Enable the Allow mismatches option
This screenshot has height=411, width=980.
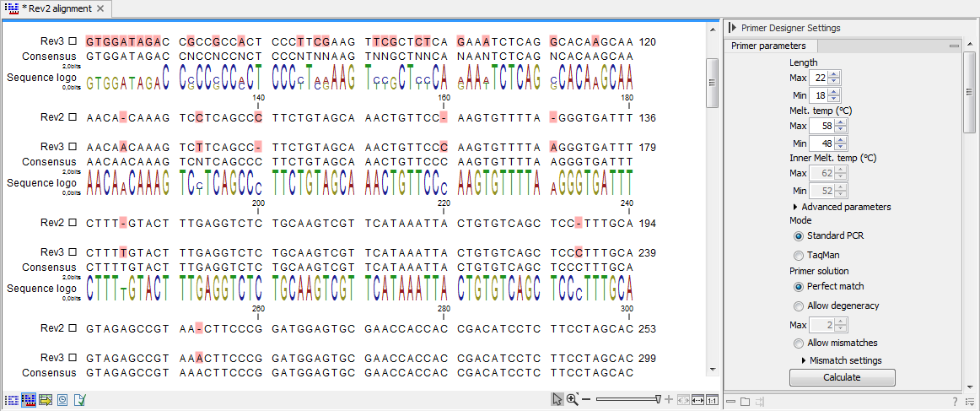(799, 343)
